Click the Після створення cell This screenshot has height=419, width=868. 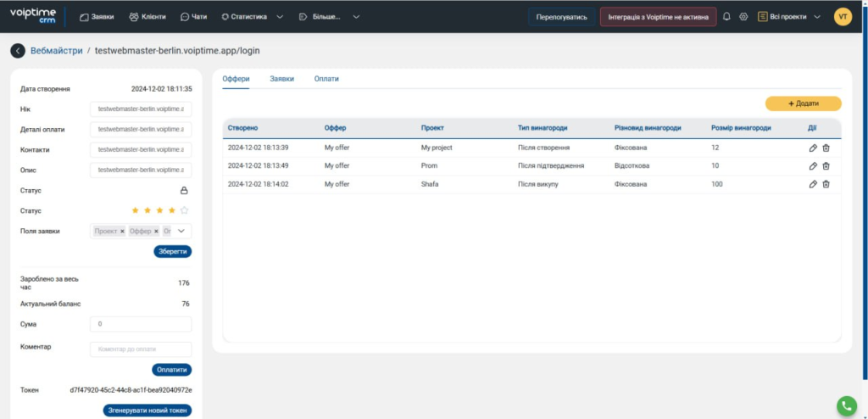click(x=543, y=148)
